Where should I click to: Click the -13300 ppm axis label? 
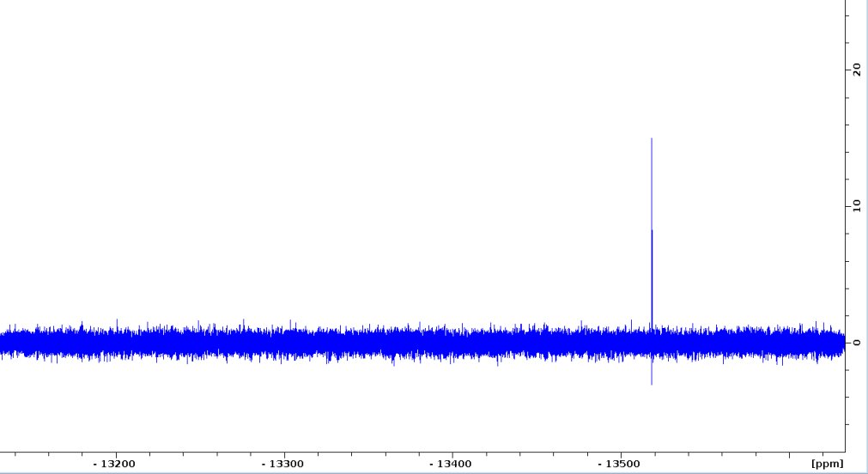tap(282, 464)
